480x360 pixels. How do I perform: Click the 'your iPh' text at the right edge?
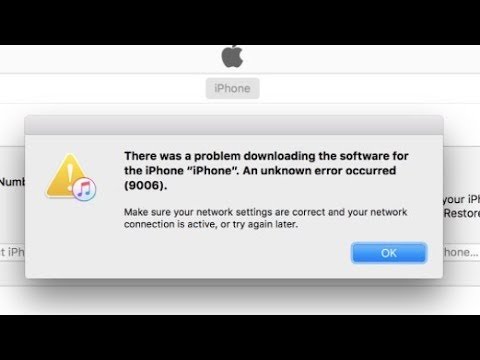click(x=462, y=199)
